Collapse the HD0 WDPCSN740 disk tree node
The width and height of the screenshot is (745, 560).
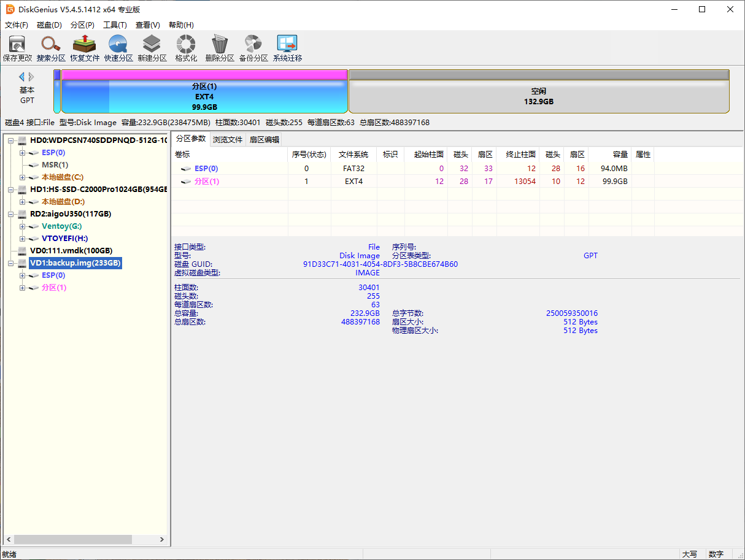11,140
